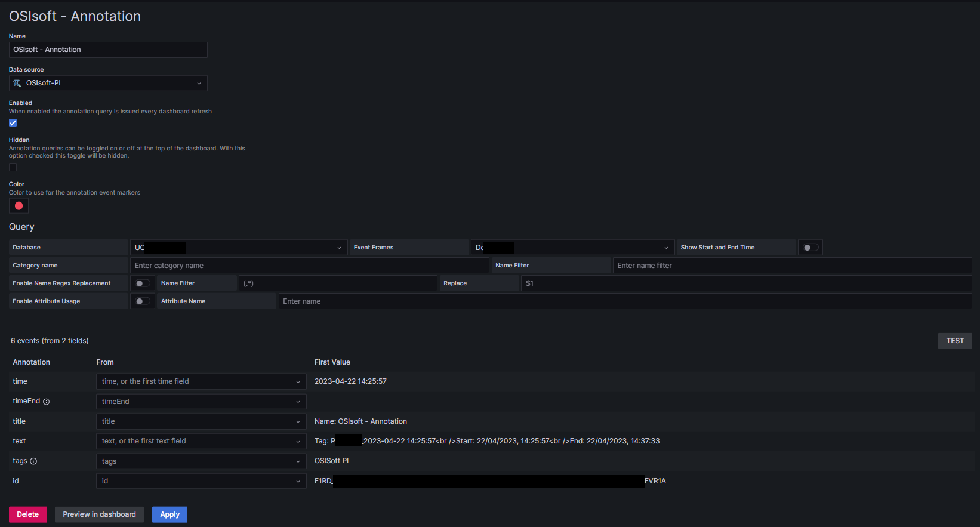Turn on Enable Attribute Usage switch
This screenshot has height=527, width=980.
(143, 301)
